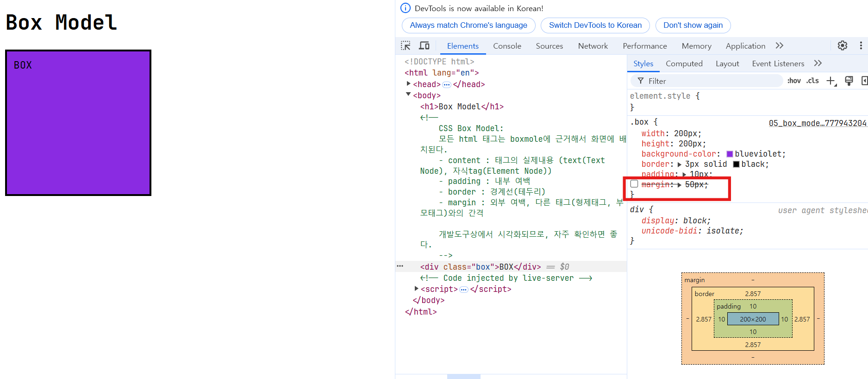The width and height of the screenshot is (868, 379).
Task: Toggle rendering emulations paintbrush icon
Action: 849,81
